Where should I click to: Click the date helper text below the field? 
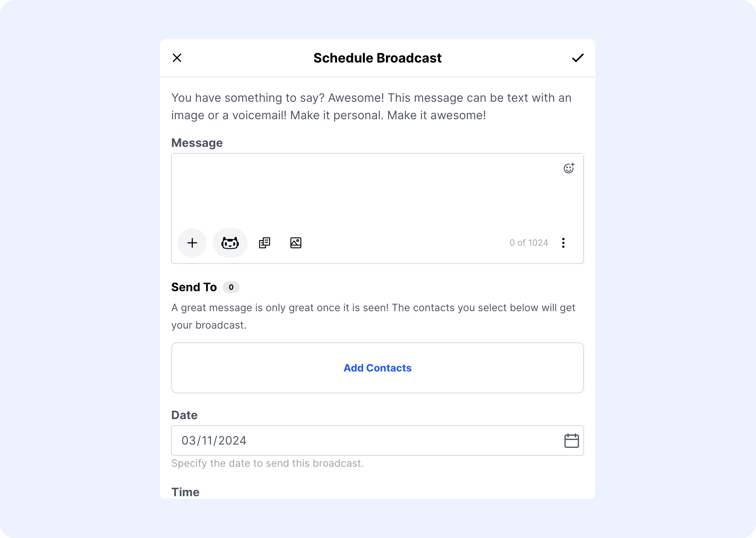point(267,463)
